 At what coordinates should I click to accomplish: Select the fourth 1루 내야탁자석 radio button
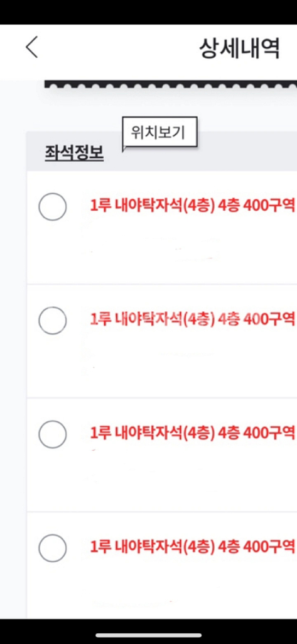coord(53,548)
